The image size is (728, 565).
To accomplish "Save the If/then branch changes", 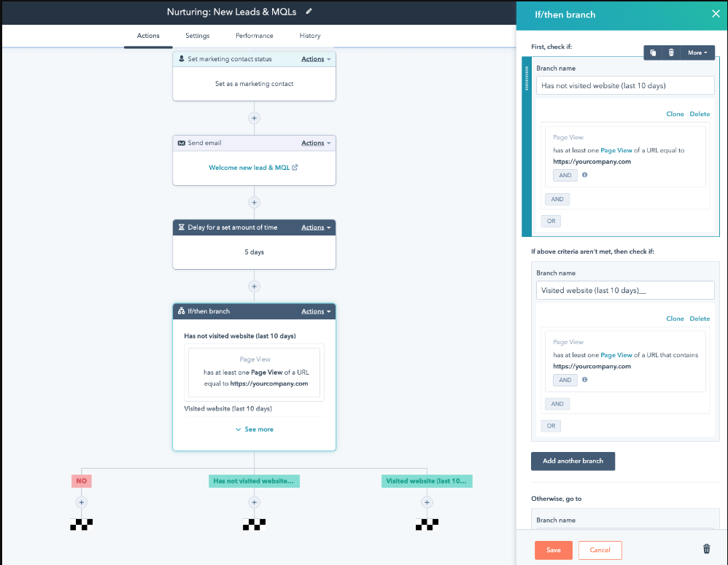I will click(553, 550).
